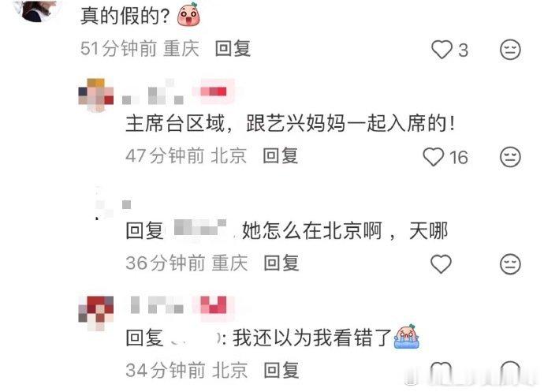Viewport: 544px width, 392px height.
Task: Open the blurred mentioned user in the 她怎么在北京啊 reply
Action: (200, 228)
